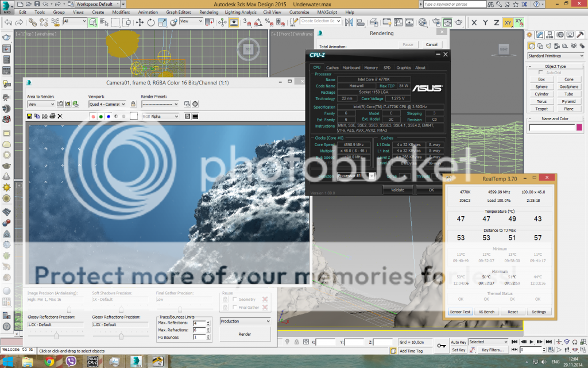Select the Cameras category icon
Image resolution: width=588 pixels, height=368 pixels.
coord(556,46)
